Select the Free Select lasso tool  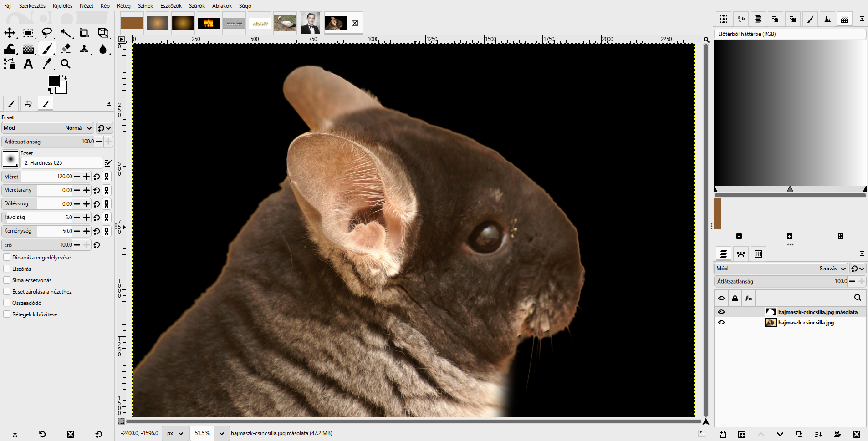[x=47, y=33]
